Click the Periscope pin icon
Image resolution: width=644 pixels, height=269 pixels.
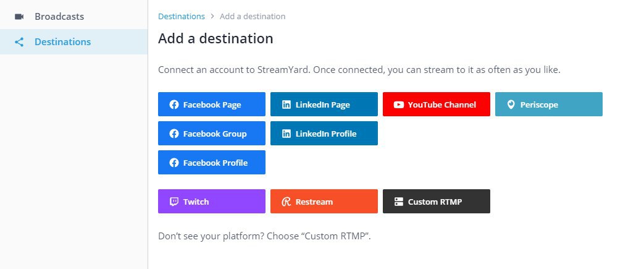point(511,105)
